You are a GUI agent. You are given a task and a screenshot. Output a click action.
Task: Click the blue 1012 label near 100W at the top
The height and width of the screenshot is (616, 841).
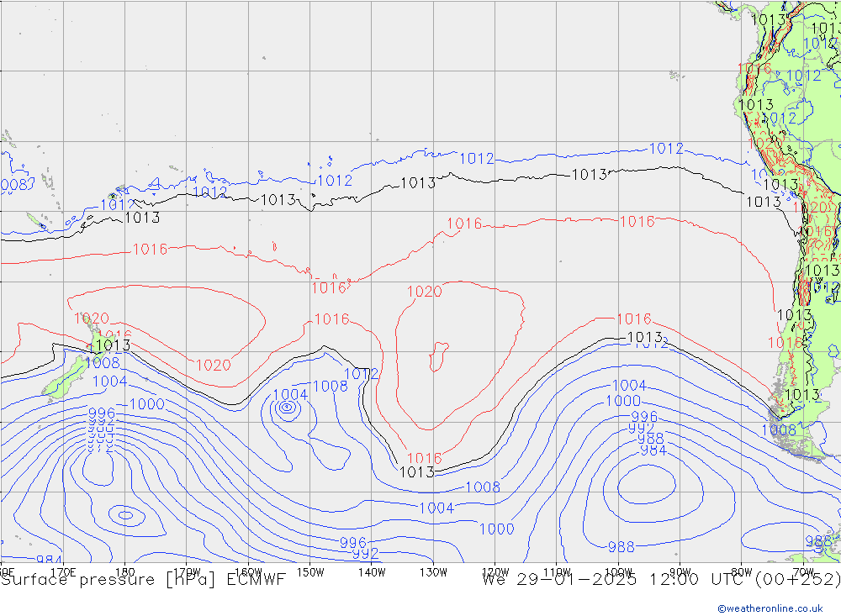click(666, 149)
